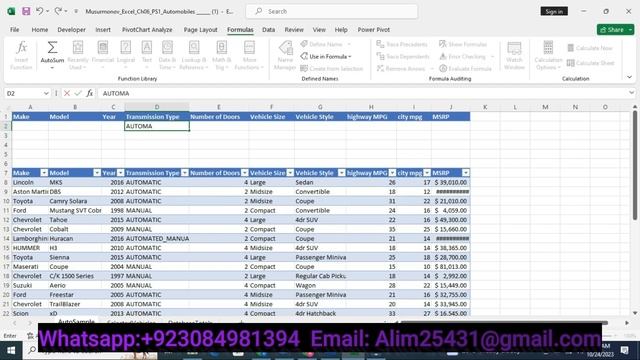The image size is (640, 360).
Task: Open Vehicle Size filter dropdown
Action: tap(290, 173)
